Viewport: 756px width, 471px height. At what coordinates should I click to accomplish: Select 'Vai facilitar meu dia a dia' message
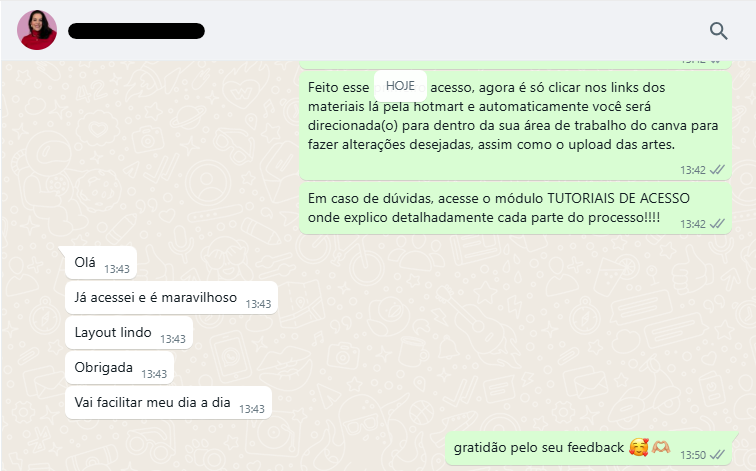168,403
